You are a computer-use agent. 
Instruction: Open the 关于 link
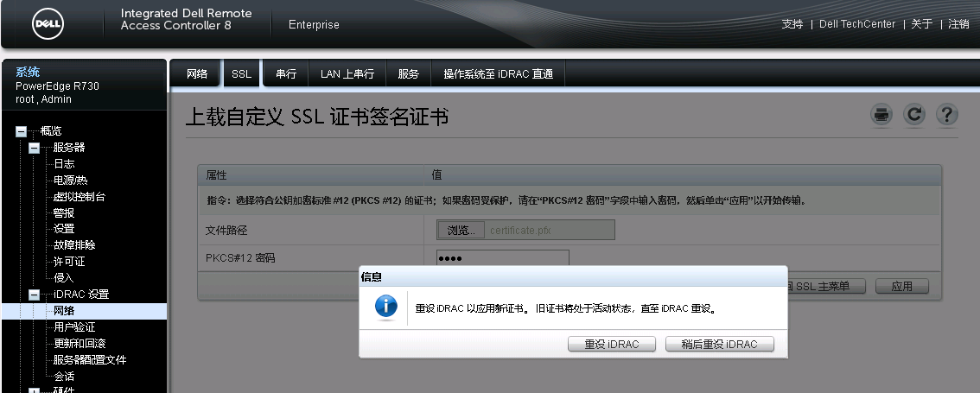click(921, 23)
